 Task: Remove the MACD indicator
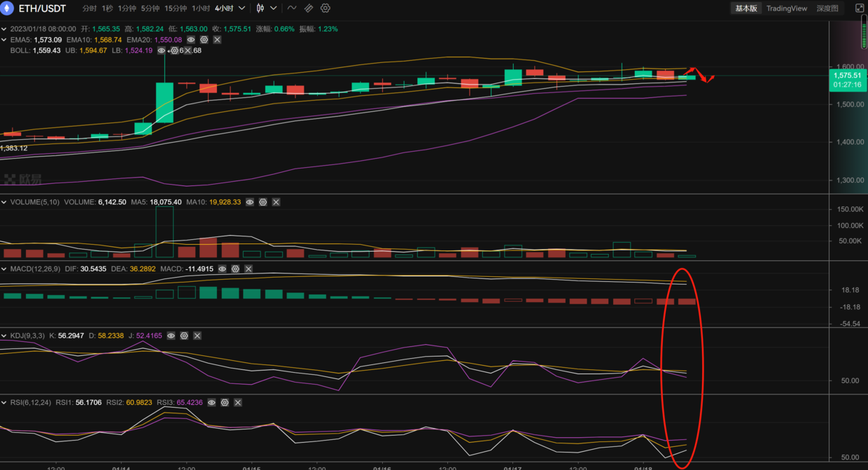(x=248, y=269)
